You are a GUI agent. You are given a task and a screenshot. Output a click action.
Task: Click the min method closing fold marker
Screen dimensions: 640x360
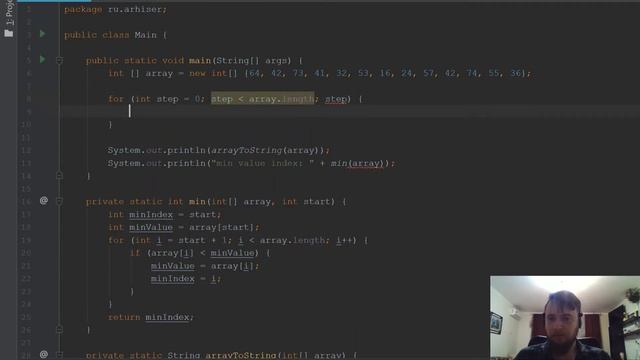coord(59,329)
